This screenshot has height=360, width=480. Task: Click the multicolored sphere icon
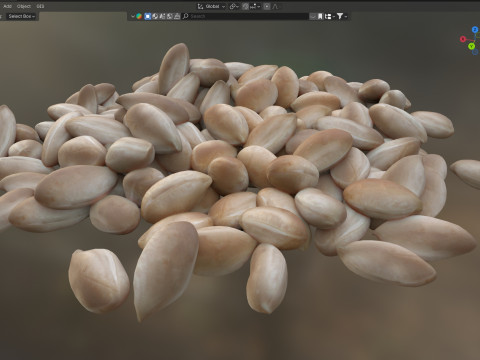point(139,16)
